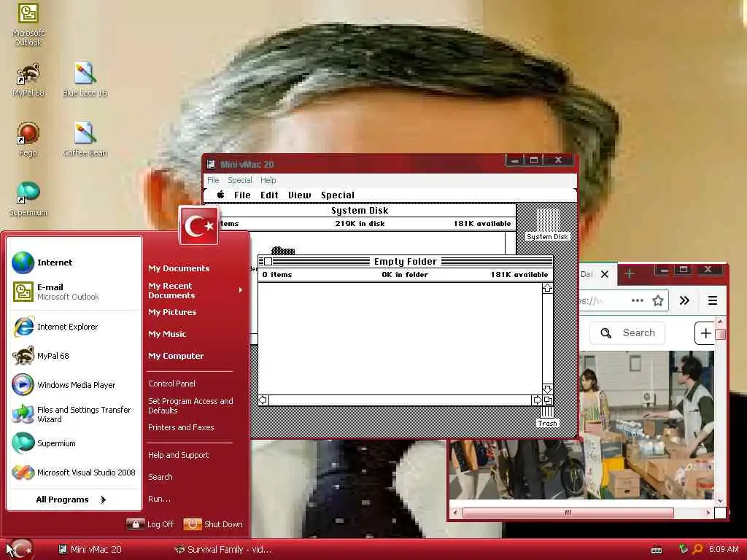Click the system tray keyboard icon
The height and width of the screenshot is (560, 747).
click(657, 550)
